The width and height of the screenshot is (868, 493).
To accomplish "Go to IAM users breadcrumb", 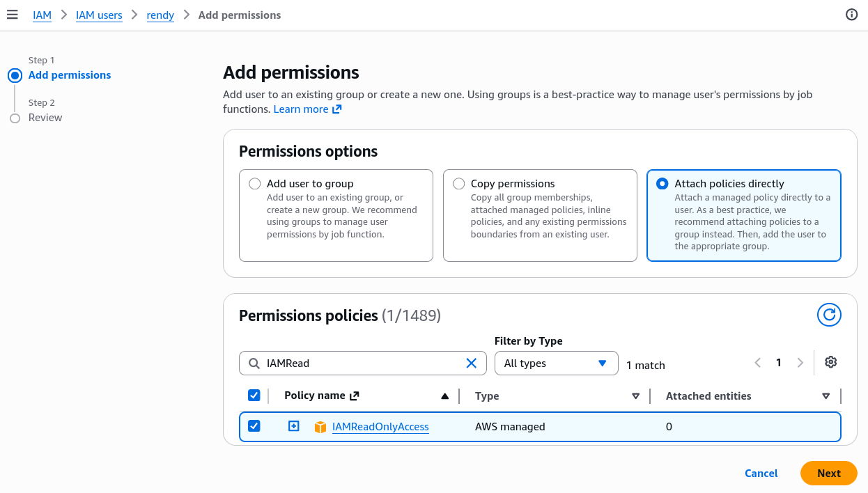I will tap(99, 15).
